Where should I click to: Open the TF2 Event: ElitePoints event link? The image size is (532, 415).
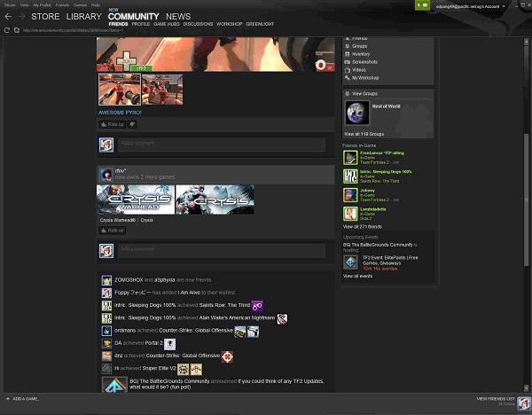point(390,261)
